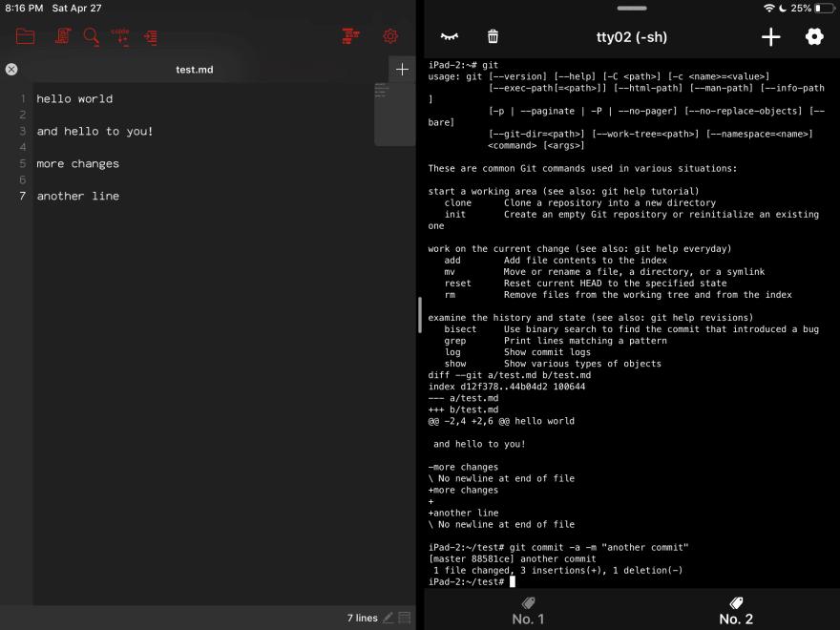840x630 pixels.
Task: Open the file browser folder icon
Action: pyautogui.click(x=25, y=37)
